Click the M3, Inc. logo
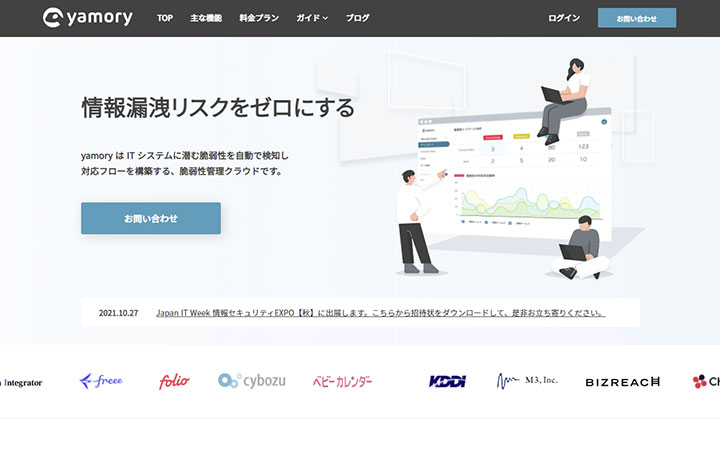Viewport: 720px width, 450px height. click(x=527, y=381)
